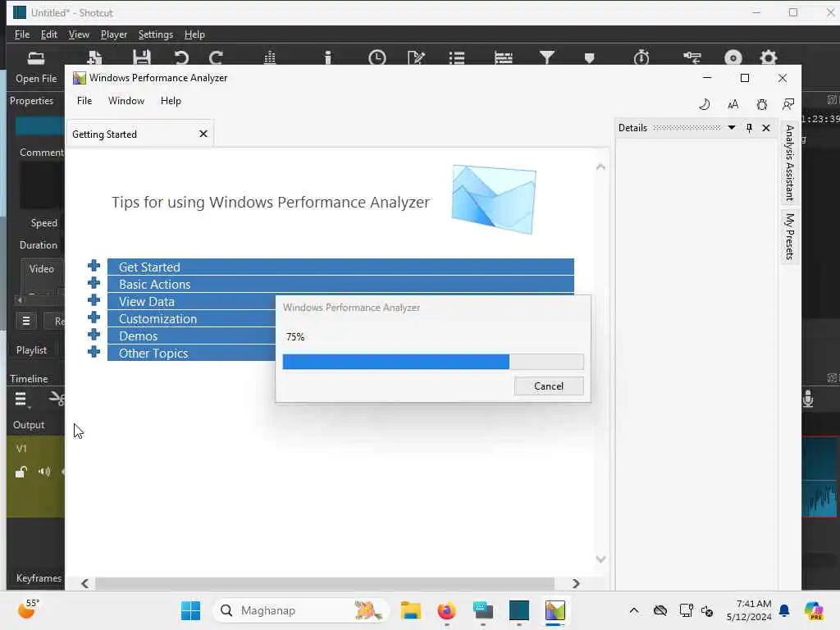Open the Details panel dropdown arrow
Image resolution: width=840 pixels, height=630 pixels.
[x=731, y=128]
